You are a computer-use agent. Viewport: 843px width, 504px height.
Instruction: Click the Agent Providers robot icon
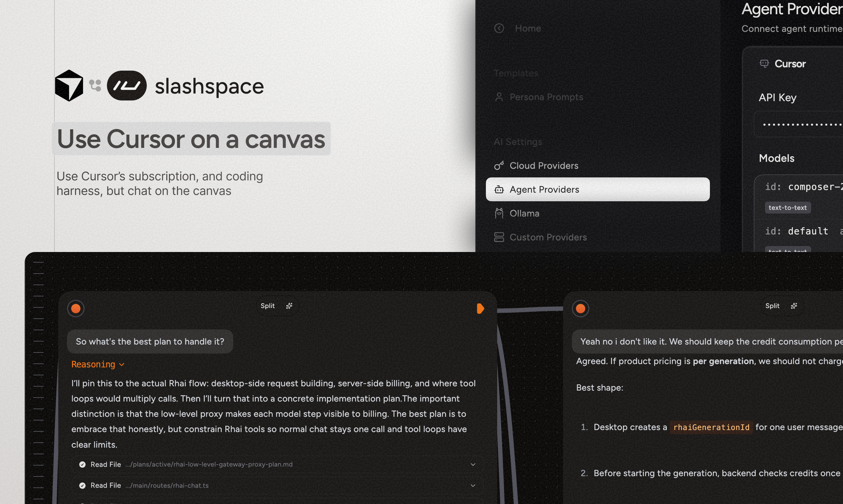[x=498, y=190]
